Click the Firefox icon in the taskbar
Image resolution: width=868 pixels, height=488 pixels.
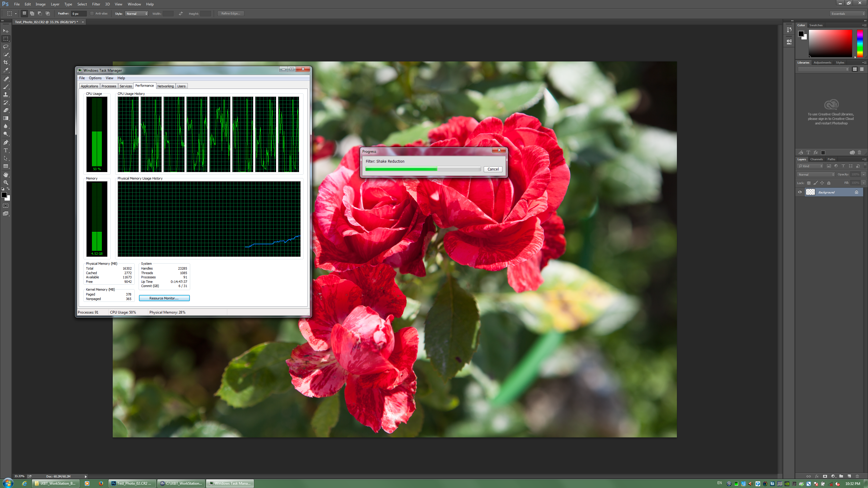point(101,483)
